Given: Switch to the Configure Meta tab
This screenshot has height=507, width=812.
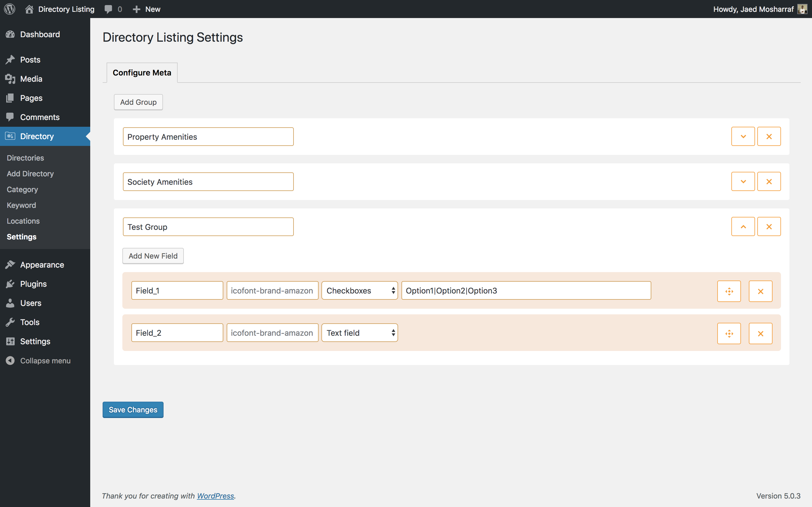Looking at the screenshot, I should 142,72.
